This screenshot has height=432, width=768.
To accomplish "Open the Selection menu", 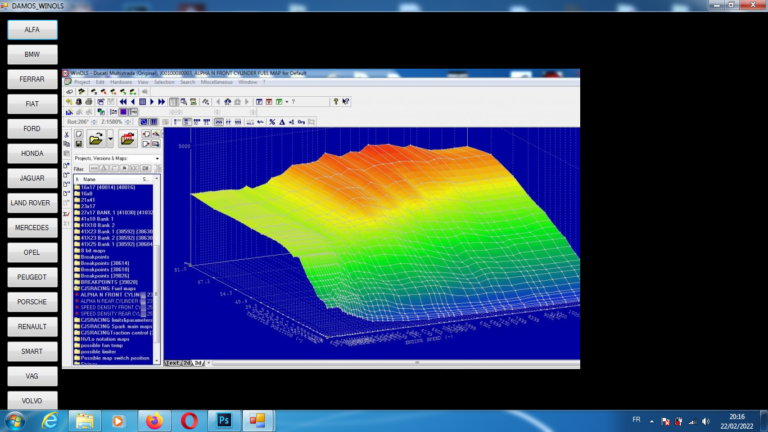I will click(164, 82).
